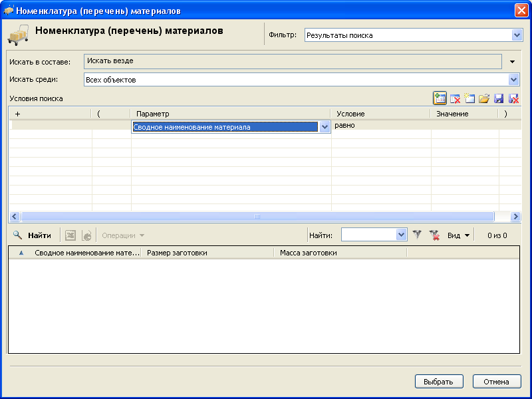Open the Искать в составе arrow menu
This screenshot has width=532, height=399.
click(512, 62)
